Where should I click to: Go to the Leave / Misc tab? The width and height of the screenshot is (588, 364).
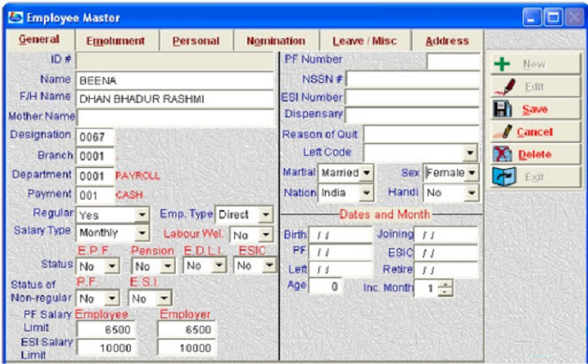pyautogui.click(x=365, y=41)
